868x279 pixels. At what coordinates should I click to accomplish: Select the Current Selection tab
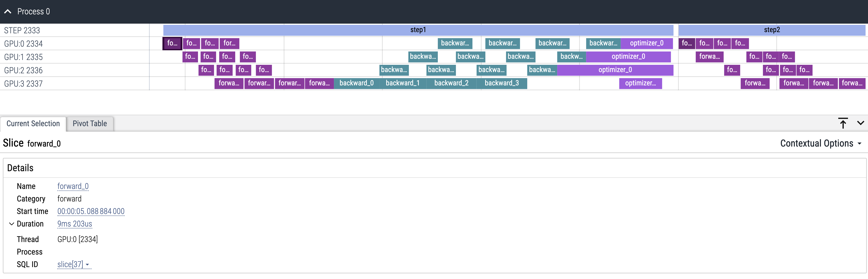tap(33, 124)
